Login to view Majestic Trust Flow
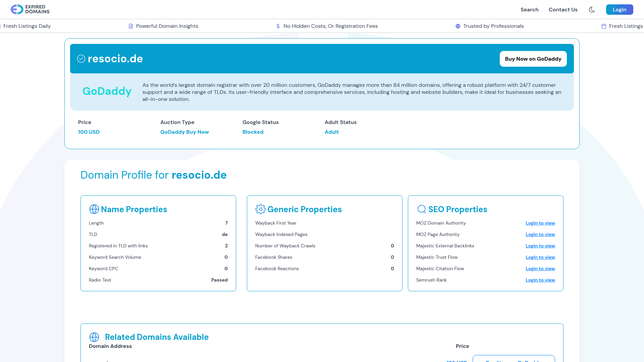 click(x=540, y=257)
